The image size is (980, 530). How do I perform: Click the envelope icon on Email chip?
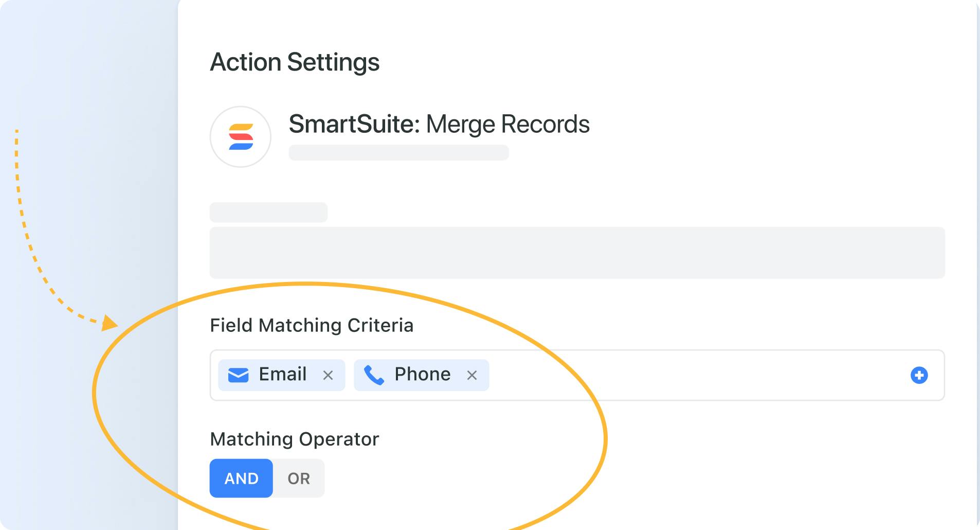pyautogui.click(x=238, y=375)
